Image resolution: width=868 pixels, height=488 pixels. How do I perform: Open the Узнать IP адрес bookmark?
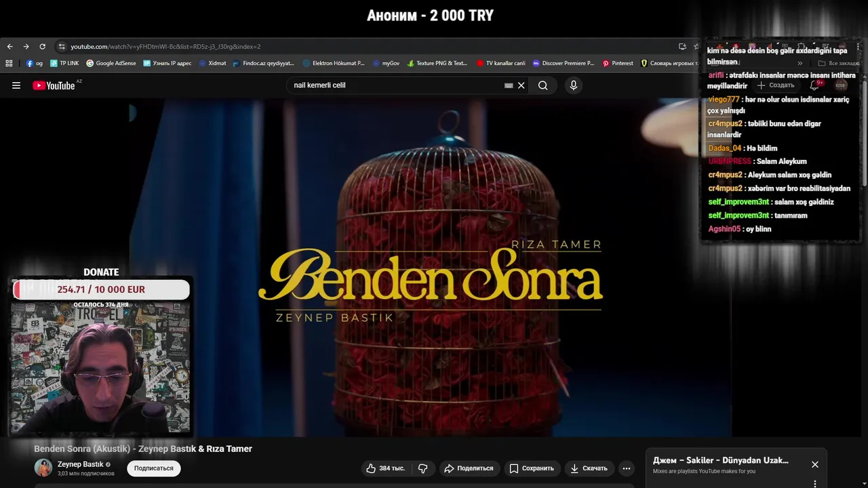[x=167, y=63]
